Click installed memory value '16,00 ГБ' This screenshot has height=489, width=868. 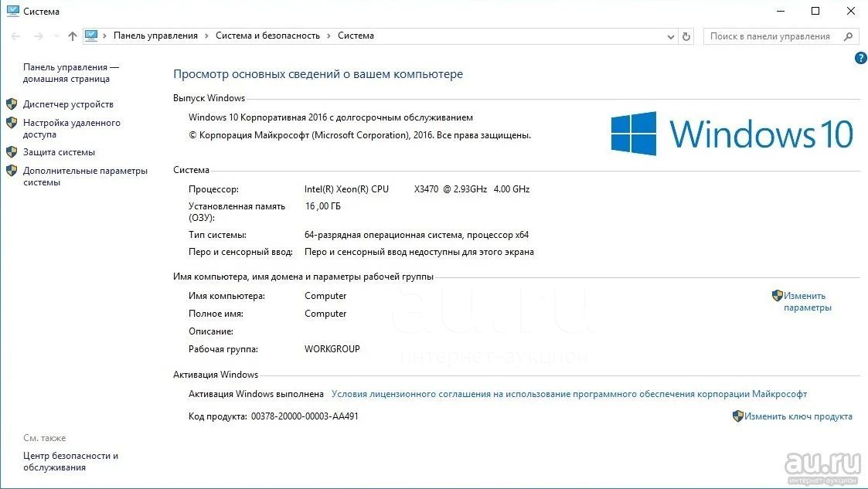pos(323,206)
